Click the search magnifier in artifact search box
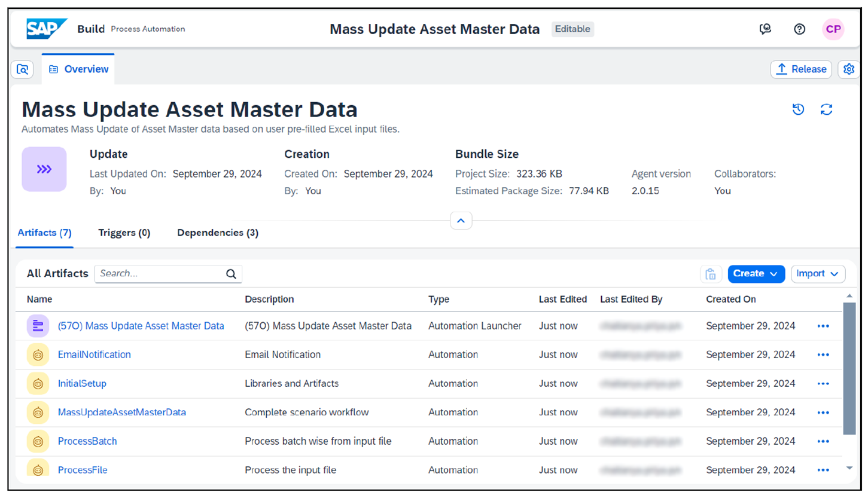868x495 pixels. tap(231, 274)
